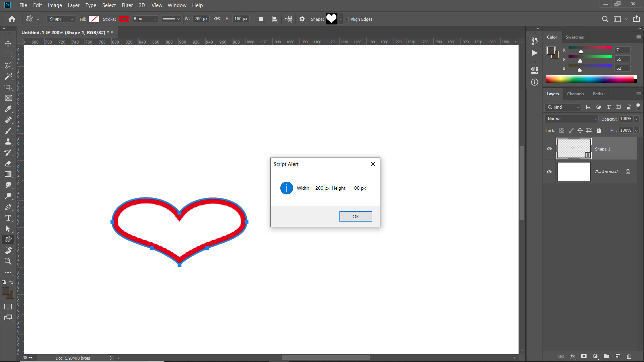Switch to the Channels tab
The width and height of the screenshot is (644, 362).
click(575, 94)
